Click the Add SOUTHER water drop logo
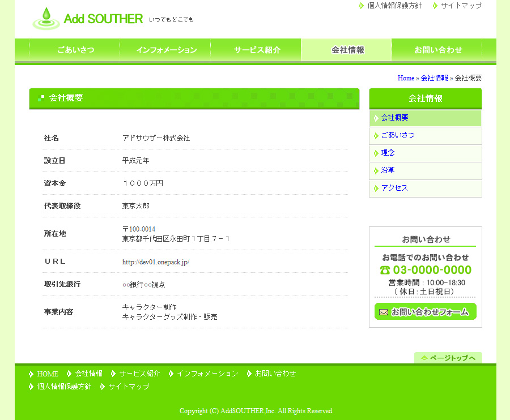Screen dimensions: 510x420 (46, 19)
